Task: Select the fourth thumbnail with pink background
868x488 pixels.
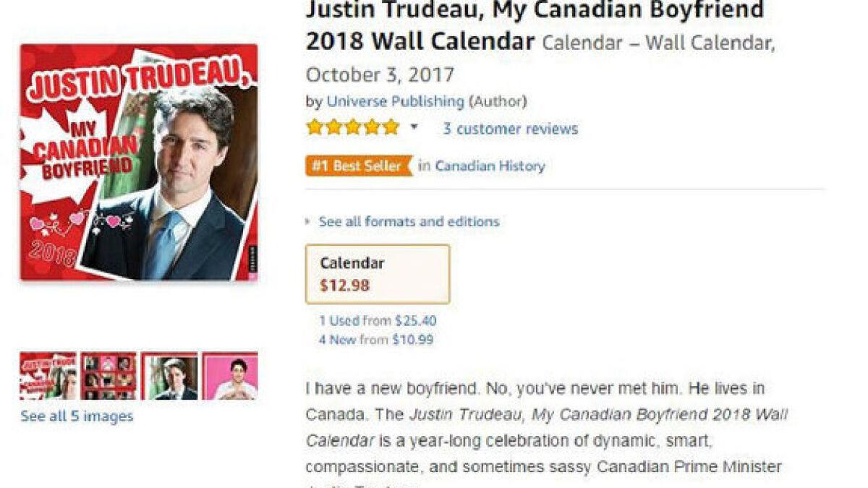Action: point(230,376)
